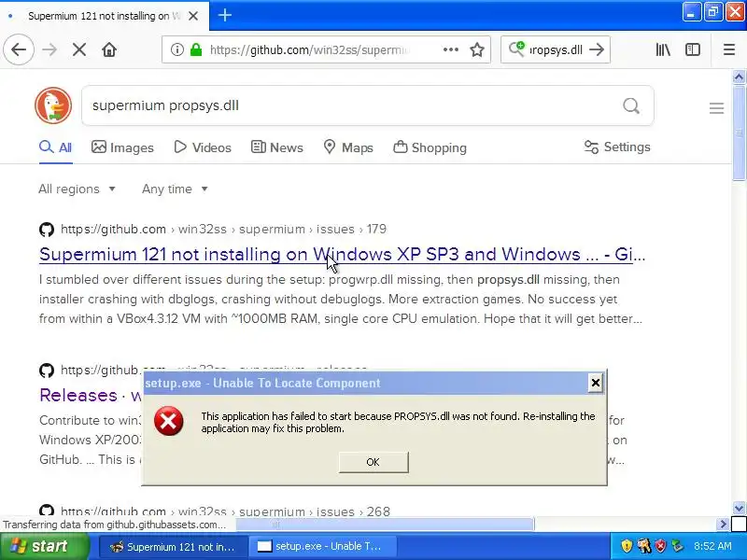
Task: Run search with DuckDuckGo magnifier button
Action: point(631,105)
